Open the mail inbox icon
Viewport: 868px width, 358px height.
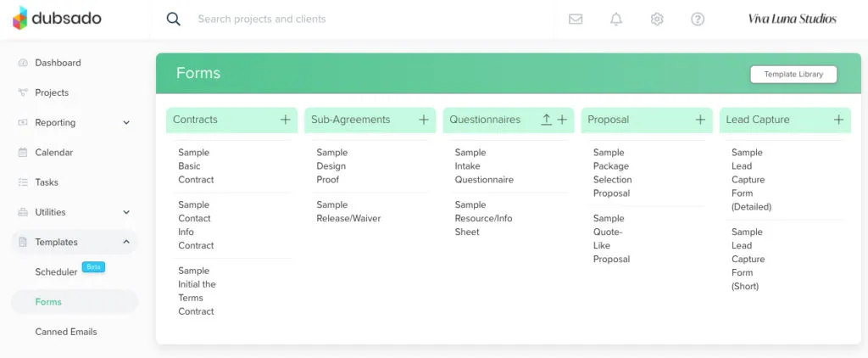[x=576, y=19]
